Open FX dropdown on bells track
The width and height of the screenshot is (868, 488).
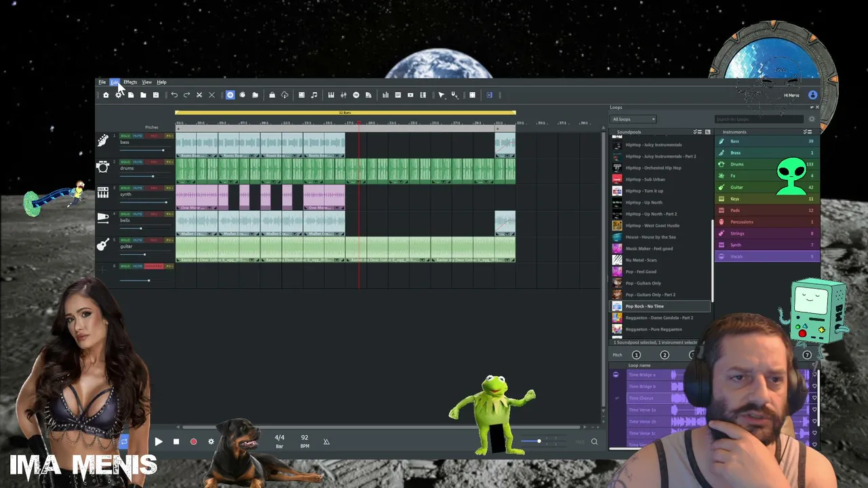click(170, 214)
